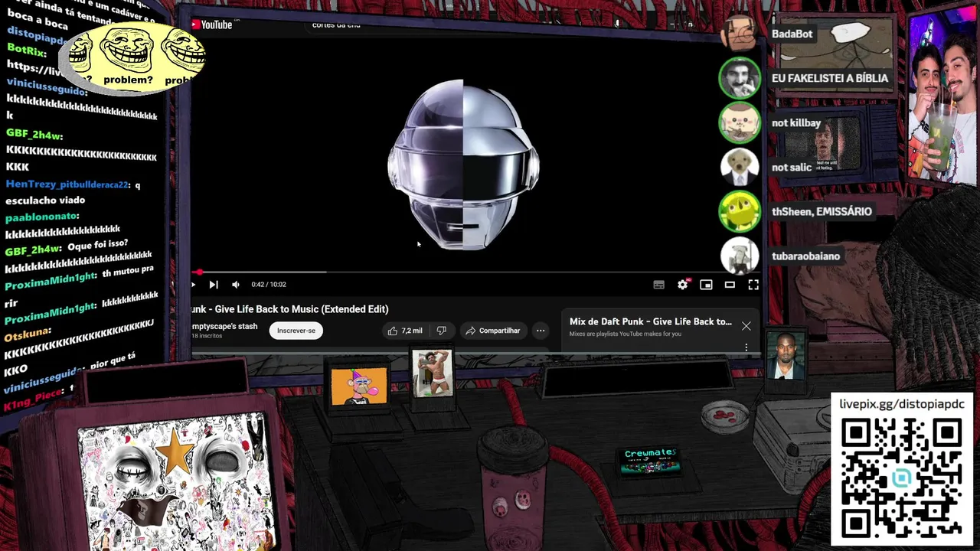
Task: Close the Daft Punk mix panel
Action: coord(746,326)
